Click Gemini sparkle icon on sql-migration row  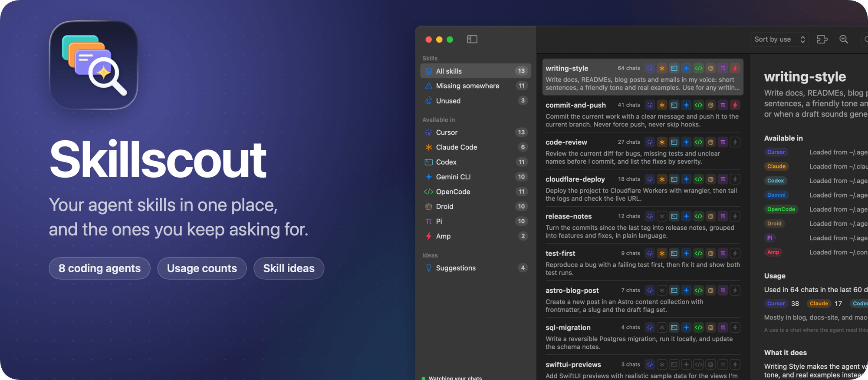[x=686, y=327]
